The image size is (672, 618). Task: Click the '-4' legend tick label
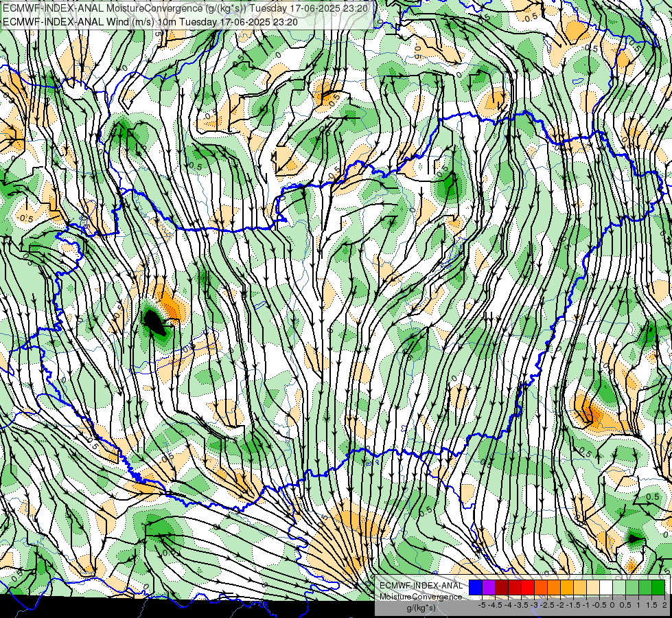tap(508, 605)
